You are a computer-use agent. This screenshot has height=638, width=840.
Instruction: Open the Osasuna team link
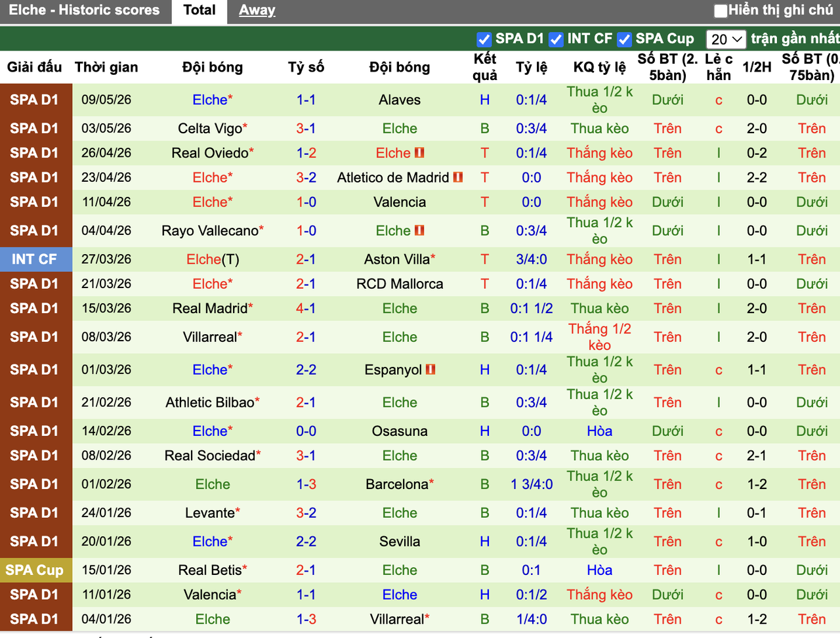[x=400, y=431]
